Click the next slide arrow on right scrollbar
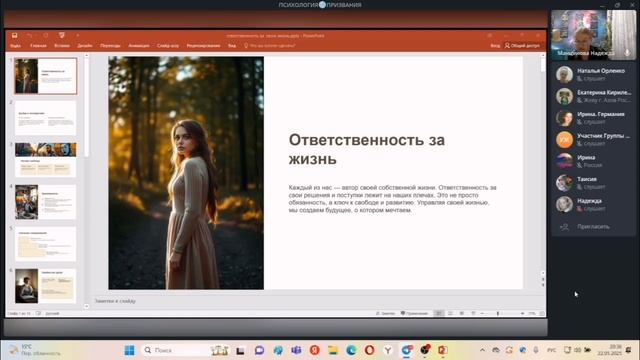The image size is (640, 360). click(543, 285)
